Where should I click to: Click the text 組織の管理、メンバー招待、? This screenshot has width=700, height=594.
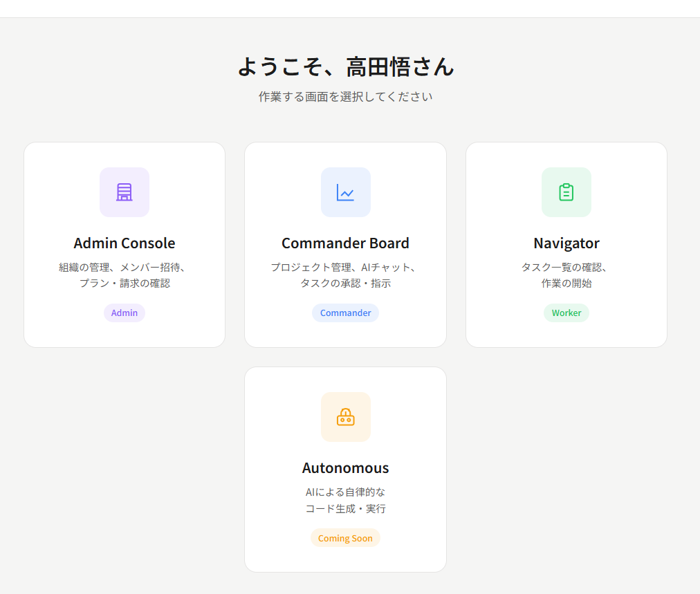pos(122,268)
